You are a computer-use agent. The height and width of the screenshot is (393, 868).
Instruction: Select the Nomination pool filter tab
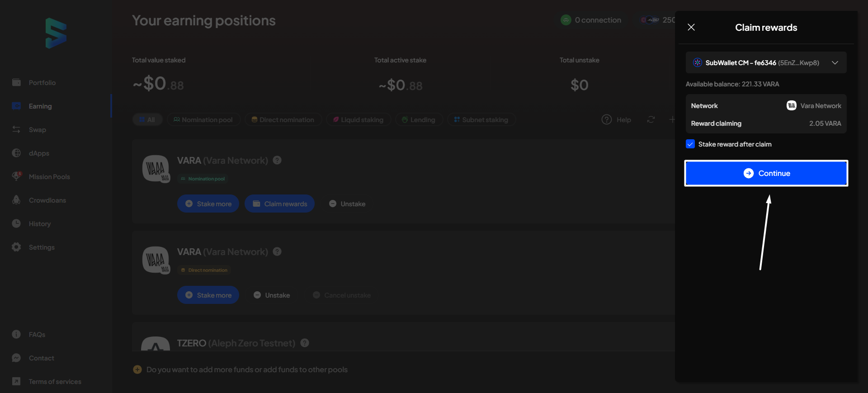pos(203,120)
